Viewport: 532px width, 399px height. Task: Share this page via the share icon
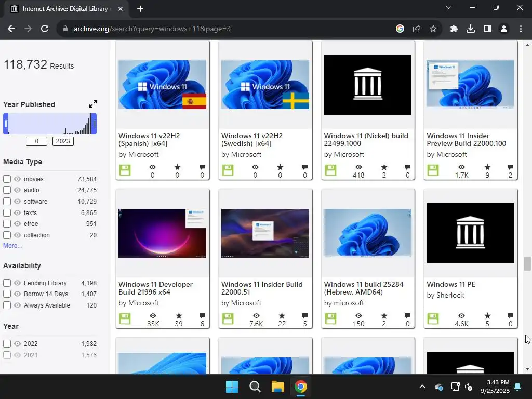417,29
